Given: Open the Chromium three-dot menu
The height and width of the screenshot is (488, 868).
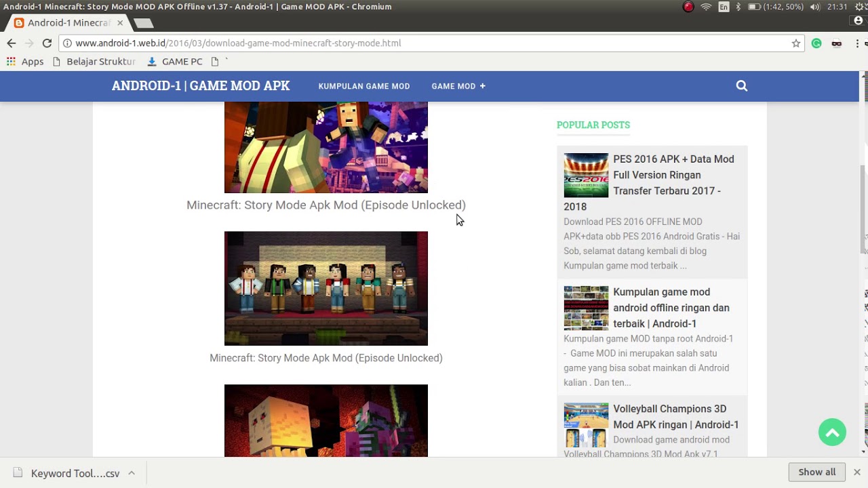Looking at the screenshot, I should tap(856, 43).
